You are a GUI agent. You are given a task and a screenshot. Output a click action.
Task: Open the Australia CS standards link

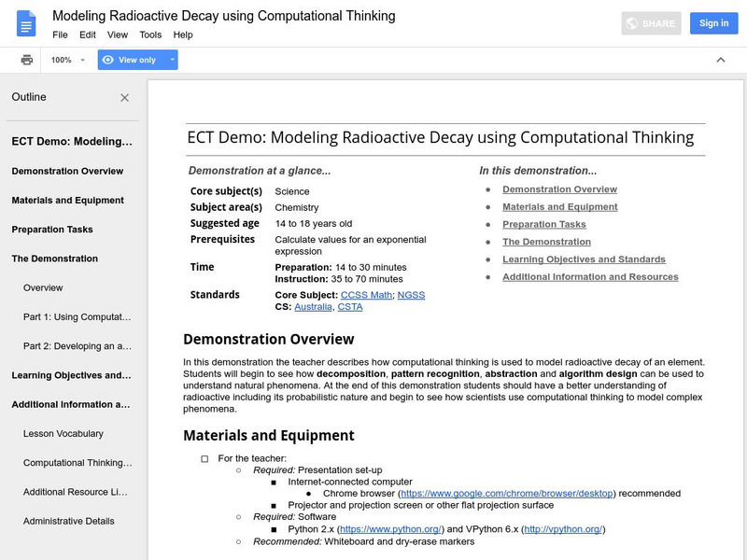click(313, 307)
